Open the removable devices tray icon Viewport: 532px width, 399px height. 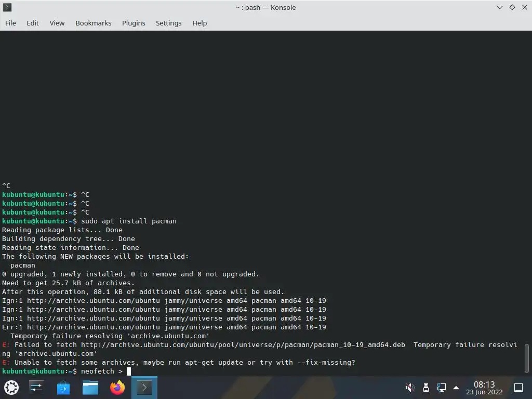tap(426, 388)
